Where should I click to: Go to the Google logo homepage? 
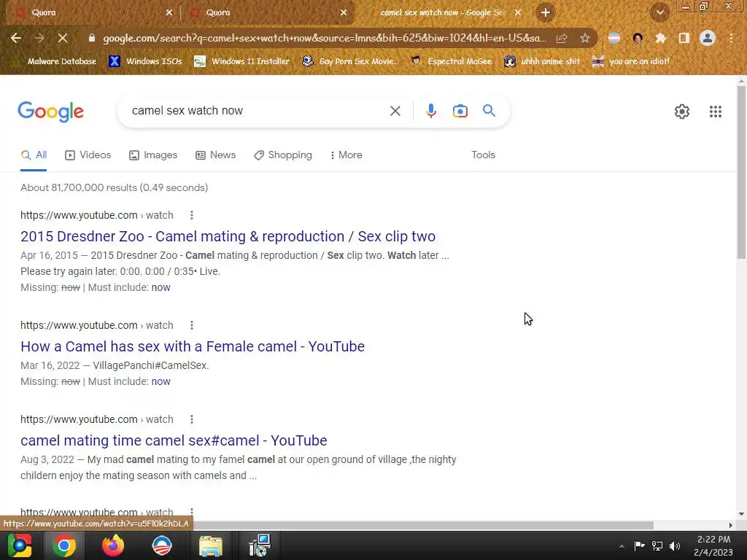click(x=50, y=112)
